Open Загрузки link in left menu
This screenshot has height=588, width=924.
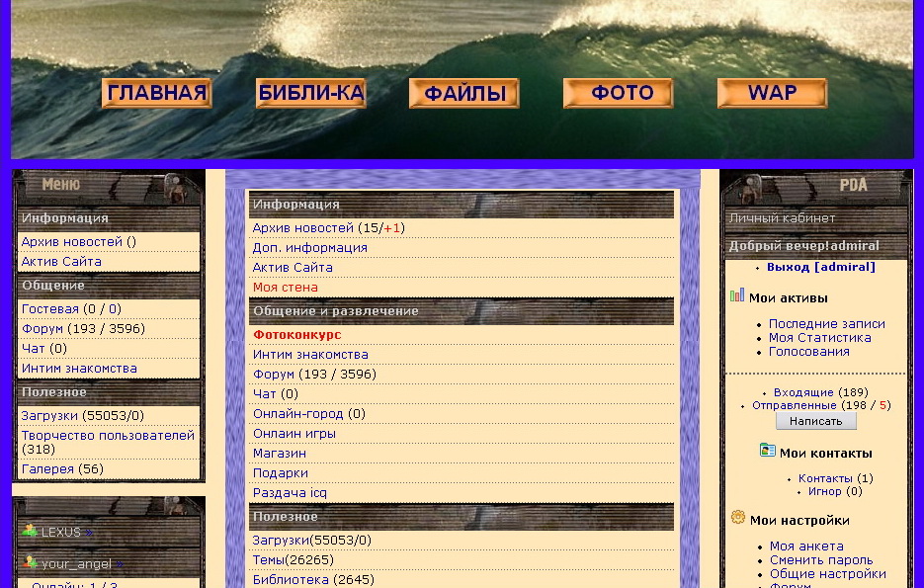pos(49,416)
